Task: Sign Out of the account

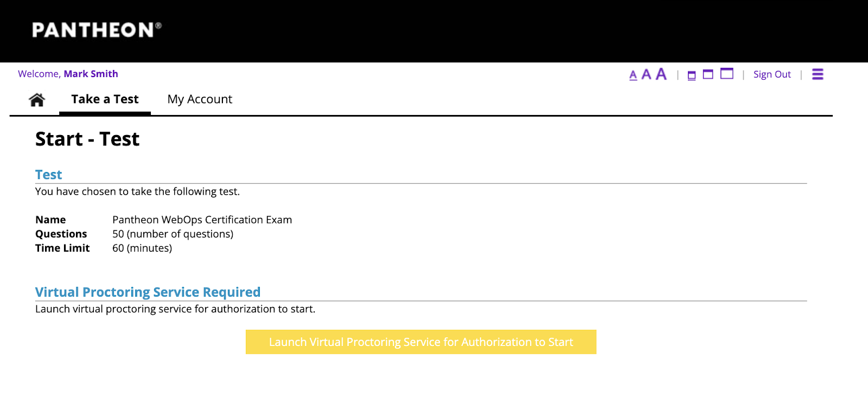Action: coord(772,74)
